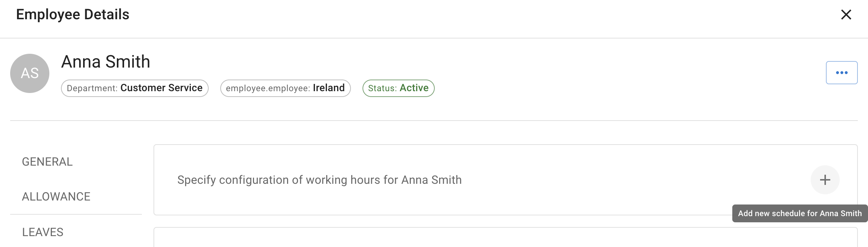
Task: Click the "Ireland" country value
Action: 329,88
